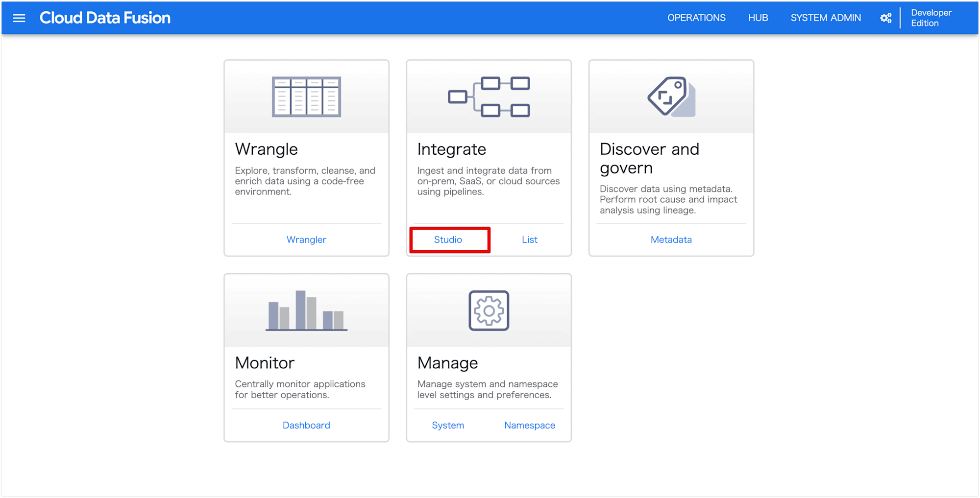Open the OPERATIONS menu
Image resolution: width=980 pixels, height=498 pixels.
(x=696, y=18)
